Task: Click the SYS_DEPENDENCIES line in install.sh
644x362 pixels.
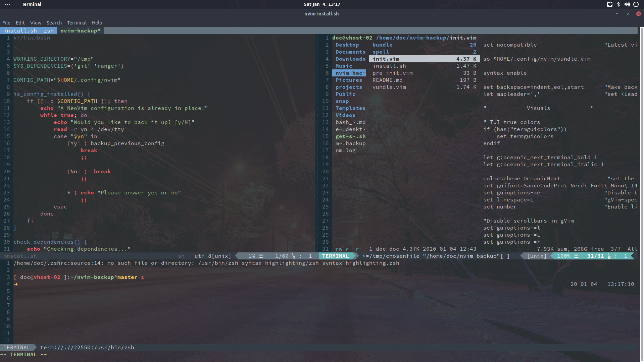Action: (x=68, y=66)
